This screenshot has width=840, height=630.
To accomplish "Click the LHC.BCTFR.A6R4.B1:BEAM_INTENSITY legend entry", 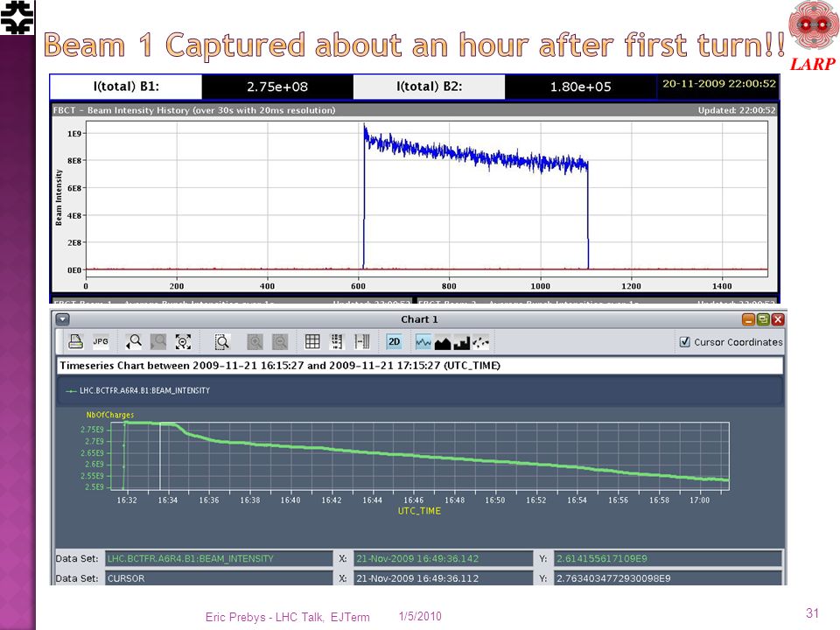I will tap(138, 390).
